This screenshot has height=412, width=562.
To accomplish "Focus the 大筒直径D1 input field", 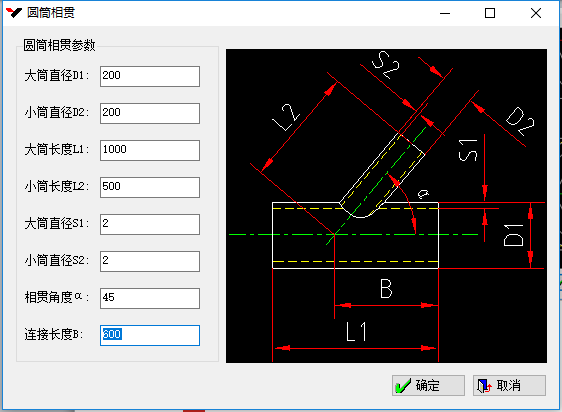I will pyautogui.click(x=150, y=76).
